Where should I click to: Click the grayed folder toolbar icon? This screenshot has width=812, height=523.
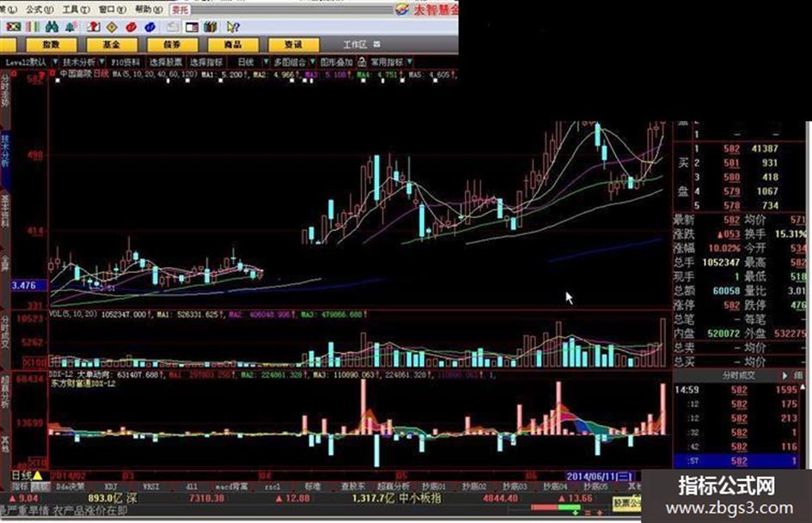(x=173, y=27)
